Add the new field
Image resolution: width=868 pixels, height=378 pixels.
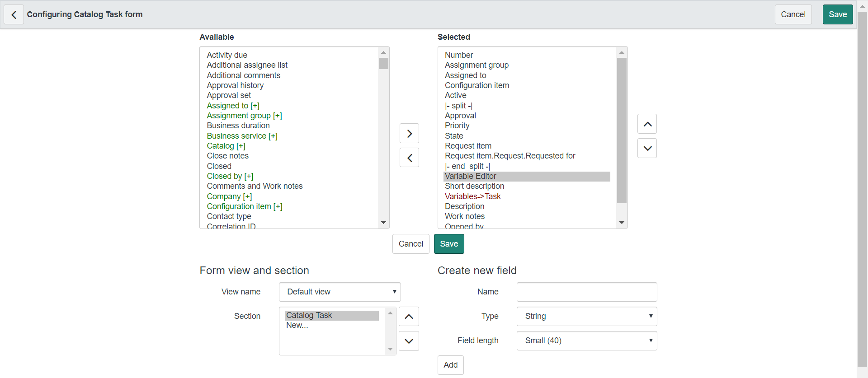(450, 365)
